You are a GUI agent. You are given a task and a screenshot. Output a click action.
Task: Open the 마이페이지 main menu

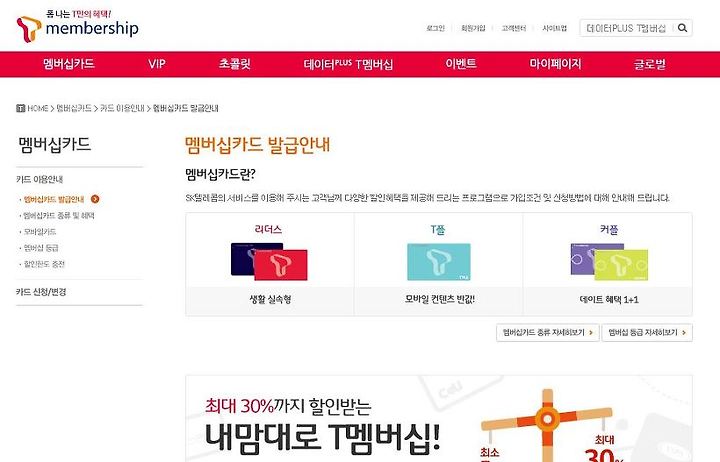[555, 64]
